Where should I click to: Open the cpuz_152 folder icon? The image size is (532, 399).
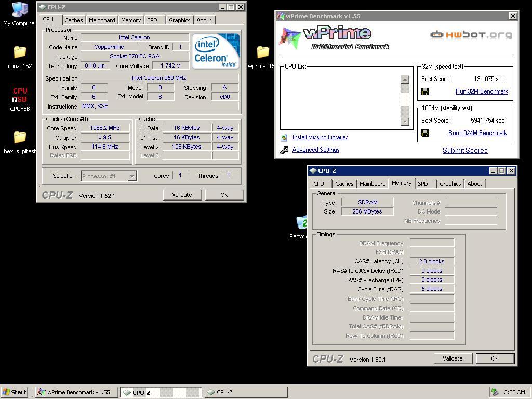tap(20, 52)
